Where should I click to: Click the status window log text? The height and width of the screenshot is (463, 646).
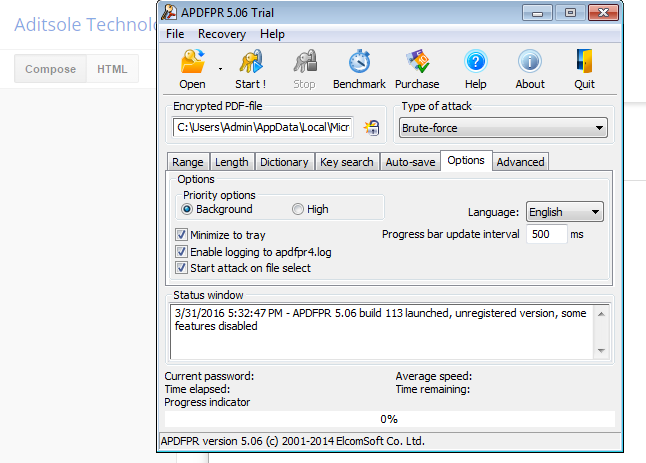380,320
